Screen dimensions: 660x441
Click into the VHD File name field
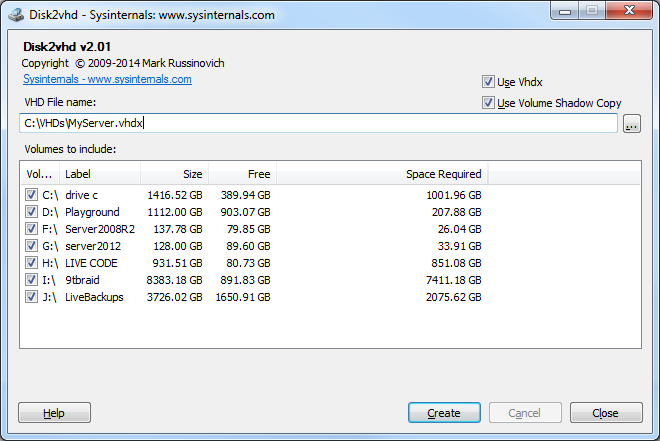pos(318,123)
